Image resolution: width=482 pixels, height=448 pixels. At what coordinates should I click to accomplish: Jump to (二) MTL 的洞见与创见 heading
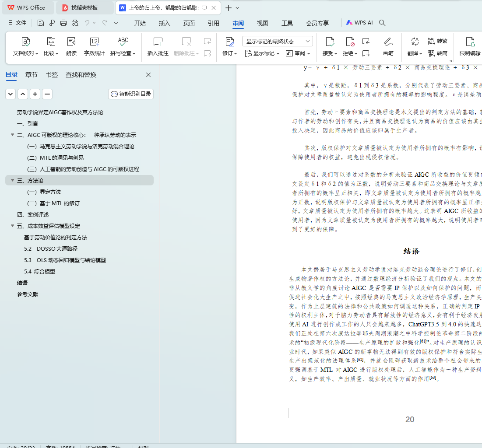point(55,157)
